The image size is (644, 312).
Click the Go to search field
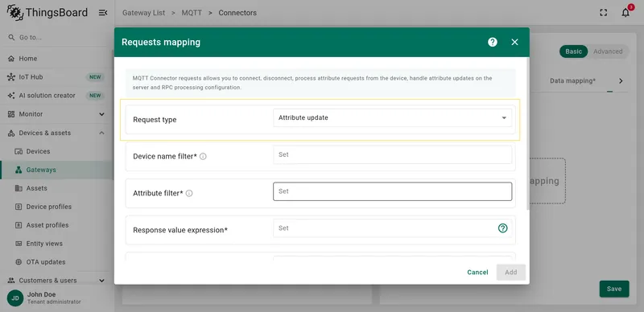pyautogui.click(x=57, y=37)
